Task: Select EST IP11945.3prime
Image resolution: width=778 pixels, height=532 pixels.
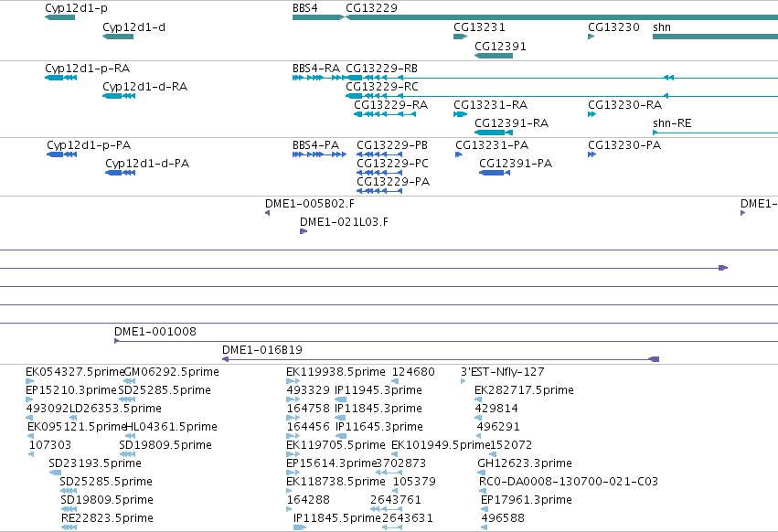Action: 340,399
